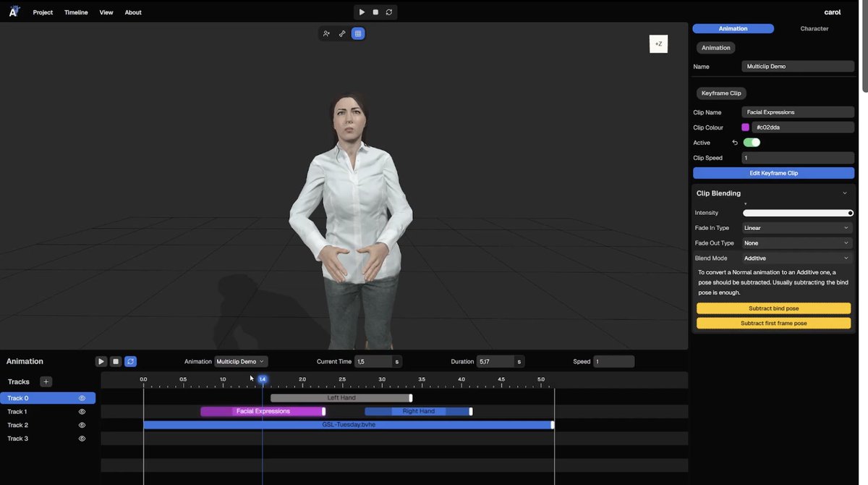
Task: Switch to the Animation tab
Action: coord(733,29)
